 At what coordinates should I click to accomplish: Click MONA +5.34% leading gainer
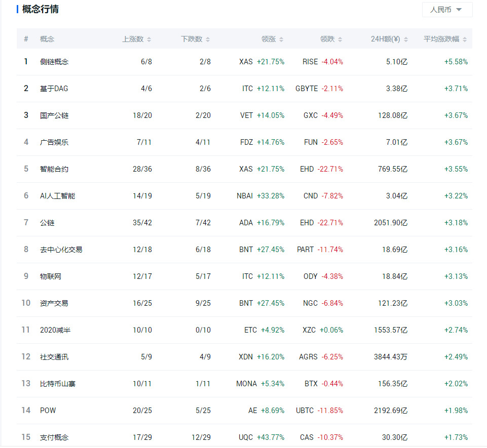pos(260,384)
